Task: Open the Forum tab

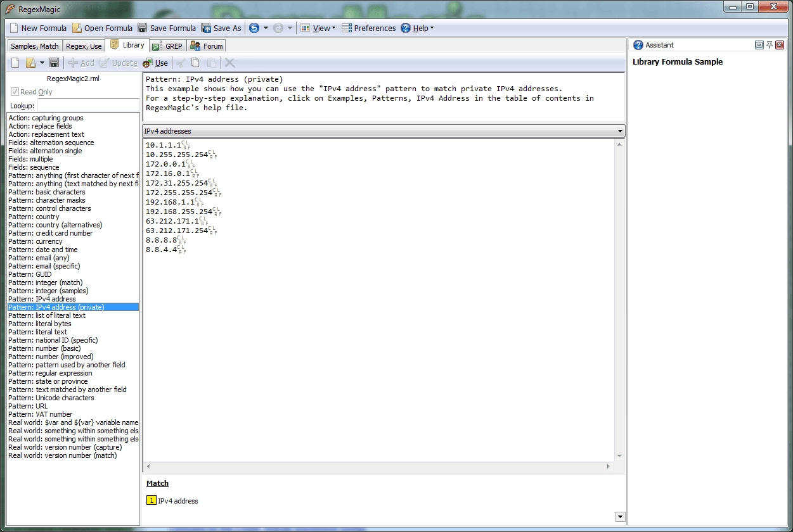Action: pyautogui.click(x=206, y=46)
